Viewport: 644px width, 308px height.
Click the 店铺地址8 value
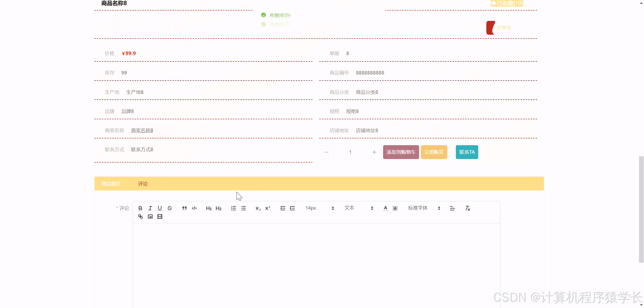(367, 130)
